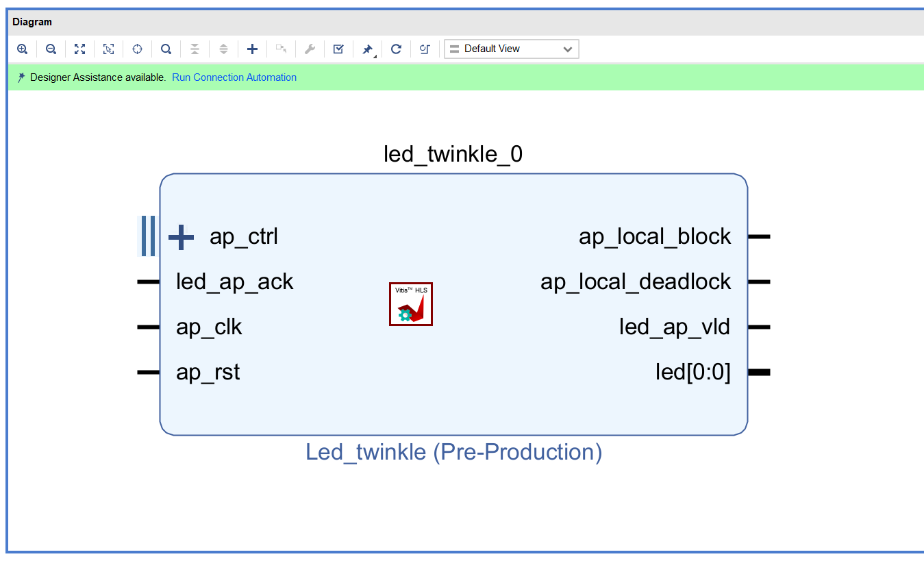
Task: Select the ap_rst input pin stub
Action: (x=149, y=372)
